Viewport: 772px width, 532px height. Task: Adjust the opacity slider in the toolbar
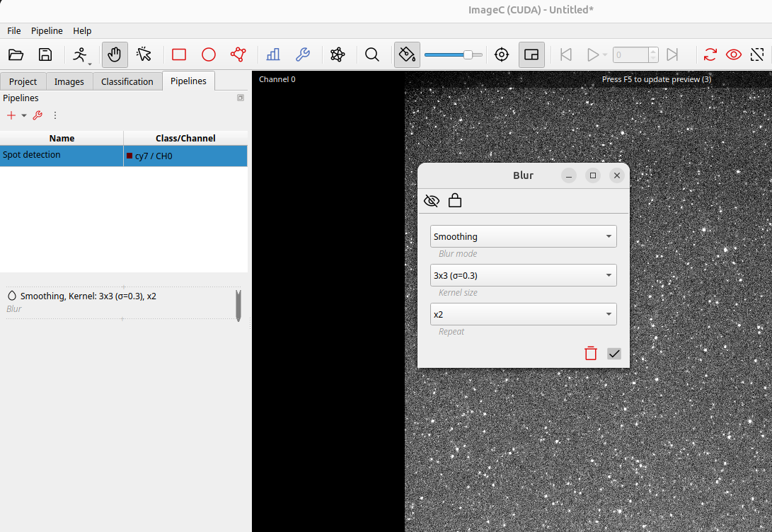tap(468, 54)
